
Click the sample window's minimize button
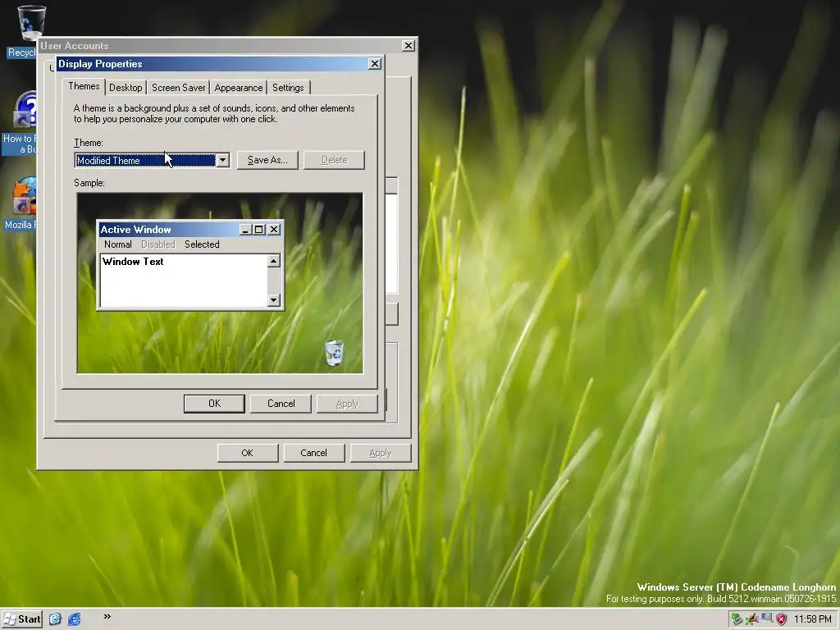(x=245, y=230)
